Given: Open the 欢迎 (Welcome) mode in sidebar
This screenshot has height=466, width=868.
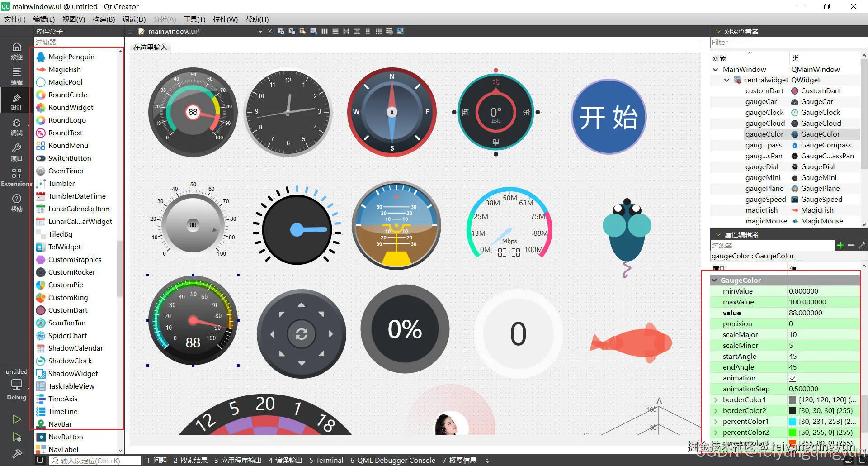Looking at the screenshot, I should [16, 50].
